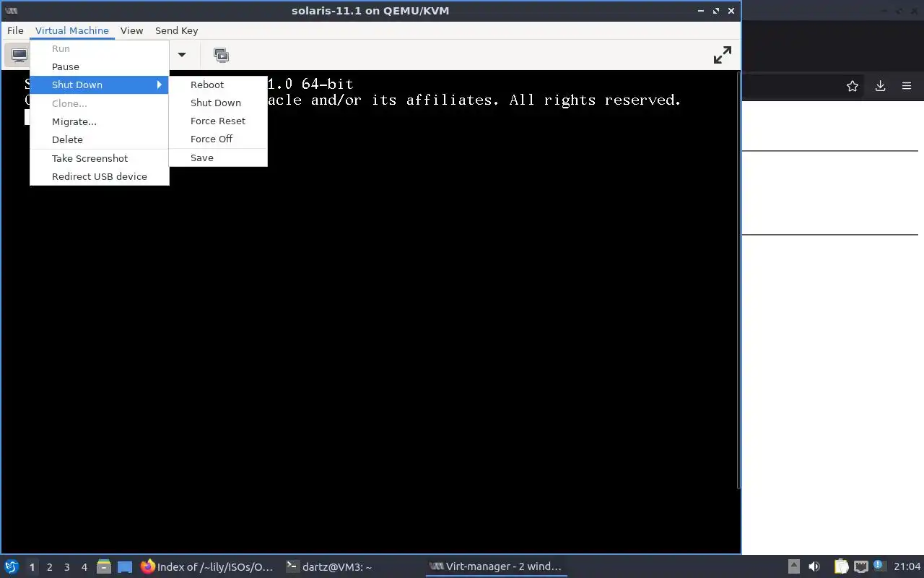Click the removable media eject tray icon

793,567
